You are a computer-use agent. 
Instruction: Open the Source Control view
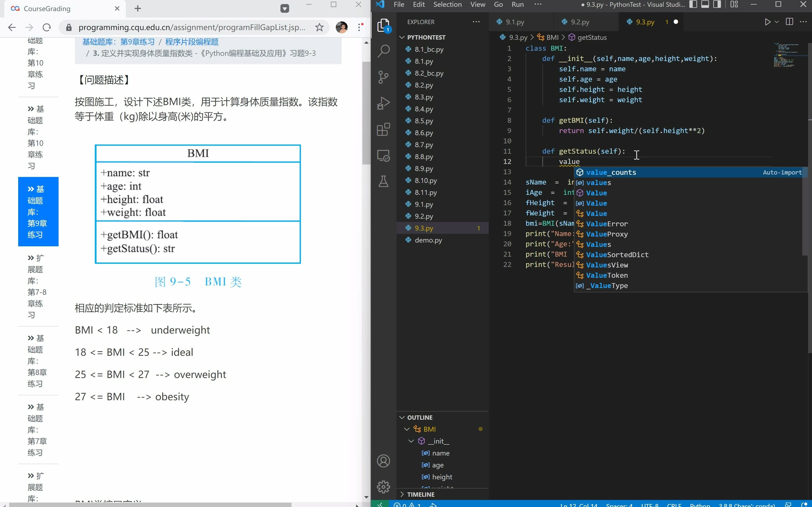pyautogui.click(x=383, y=77)
